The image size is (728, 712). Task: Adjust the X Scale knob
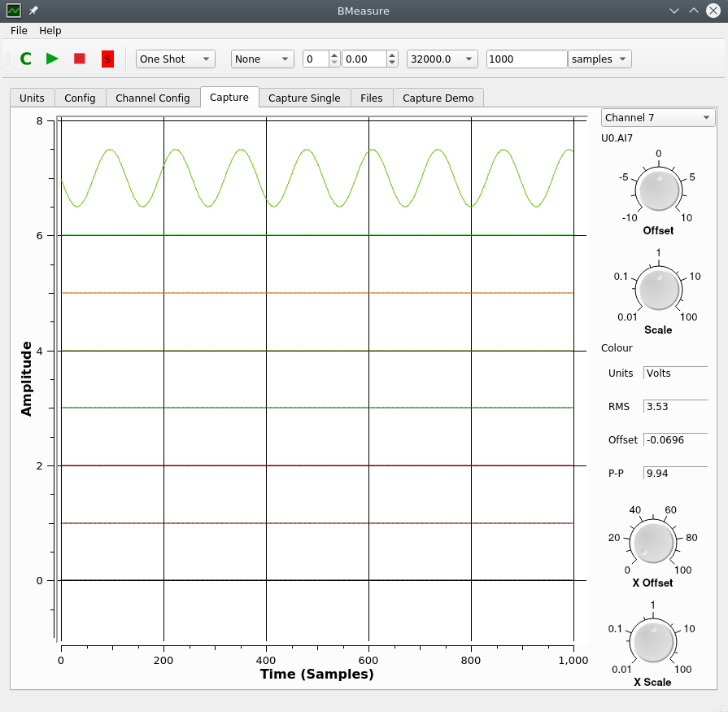click(652, 641)
